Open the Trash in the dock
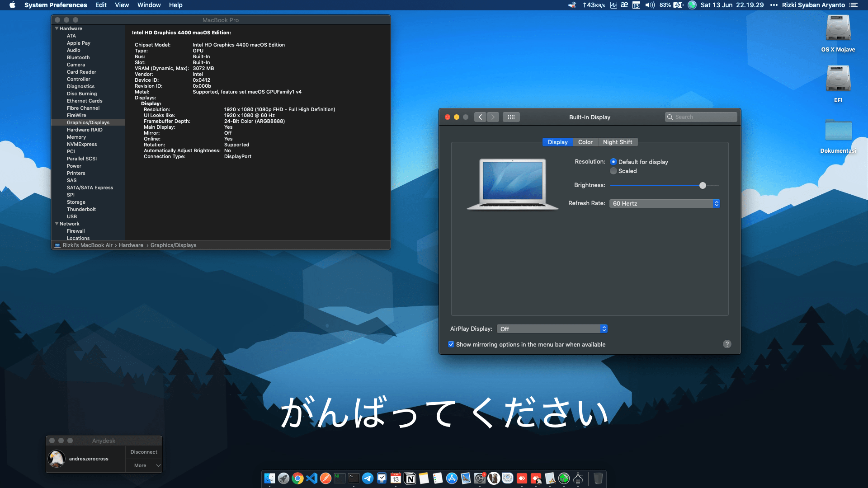Viewport: 868px width, 488px height. tap(598, 478)
